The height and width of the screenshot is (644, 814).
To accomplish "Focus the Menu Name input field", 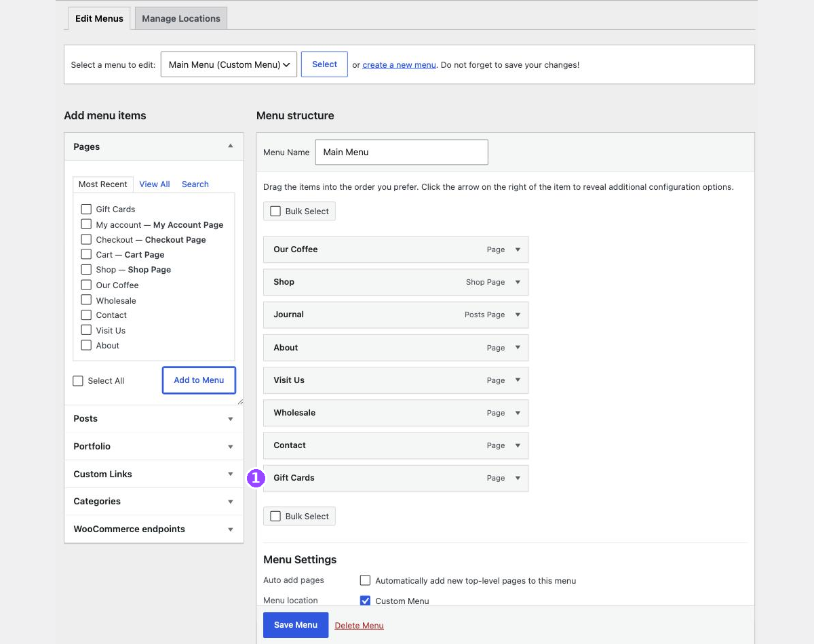I will [402, 152].
